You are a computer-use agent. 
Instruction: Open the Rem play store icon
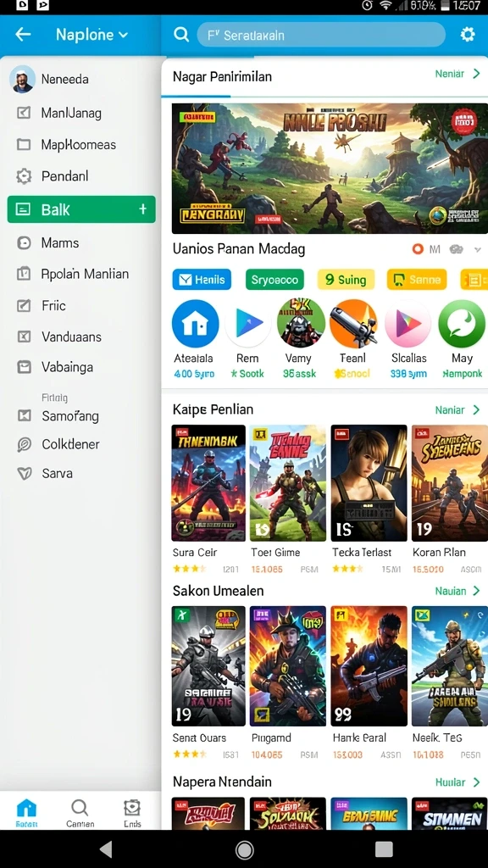248,324
